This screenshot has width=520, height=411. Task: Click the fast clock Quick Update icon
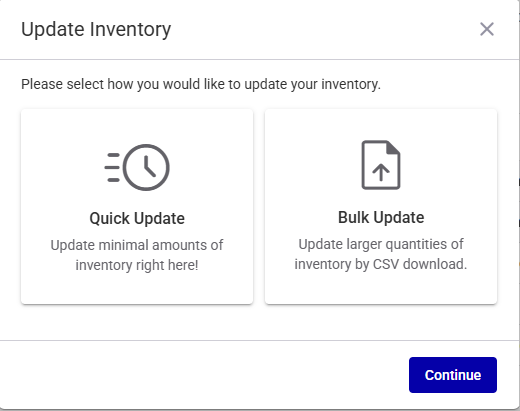pyautogui.click(x=137, y=167)
